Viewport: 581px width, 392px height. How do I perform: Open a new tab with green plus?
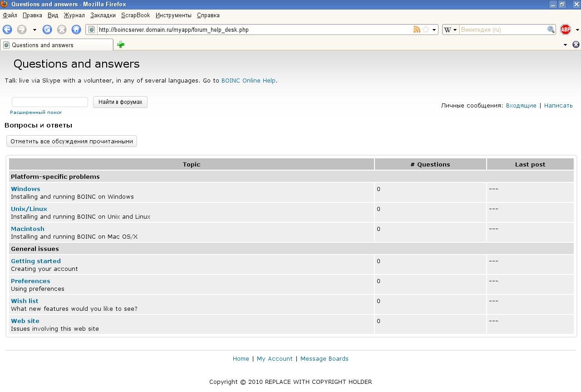point(121,44)
